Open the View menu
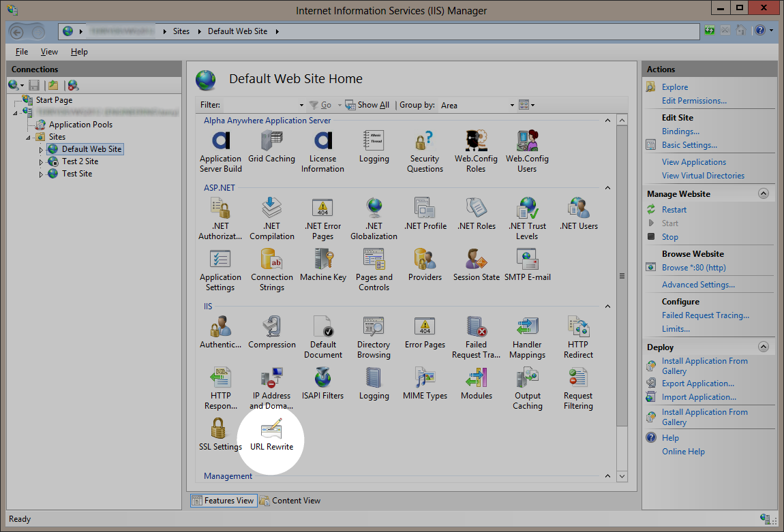 [x=49, y=52]
